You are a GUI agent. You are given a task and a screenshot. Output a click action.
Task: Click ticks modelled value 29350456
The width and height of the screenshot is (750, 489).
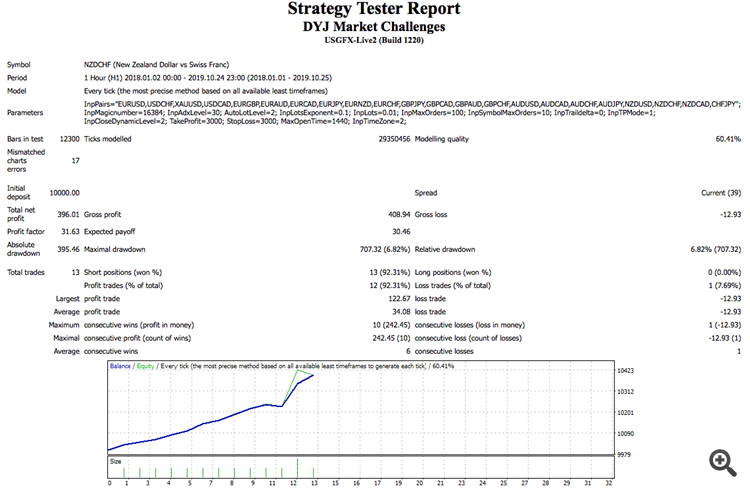(x=394, y=139)
